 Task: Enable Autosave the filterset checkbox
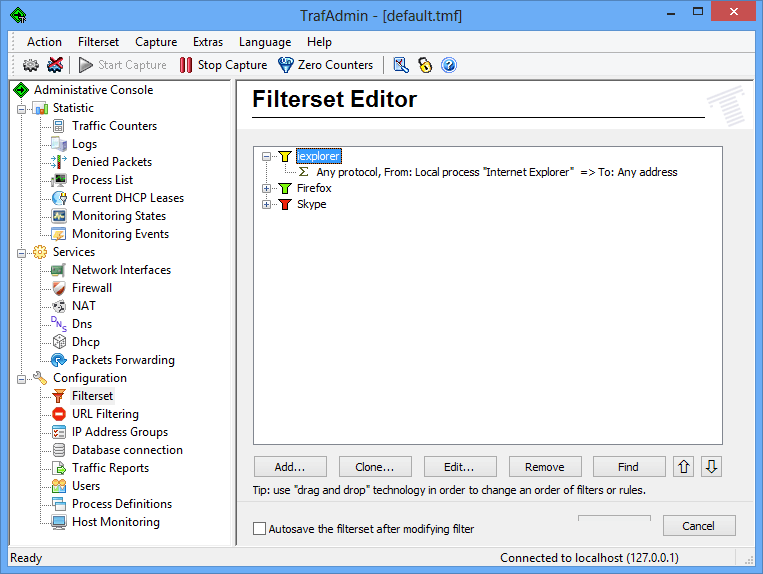point(259,528)
